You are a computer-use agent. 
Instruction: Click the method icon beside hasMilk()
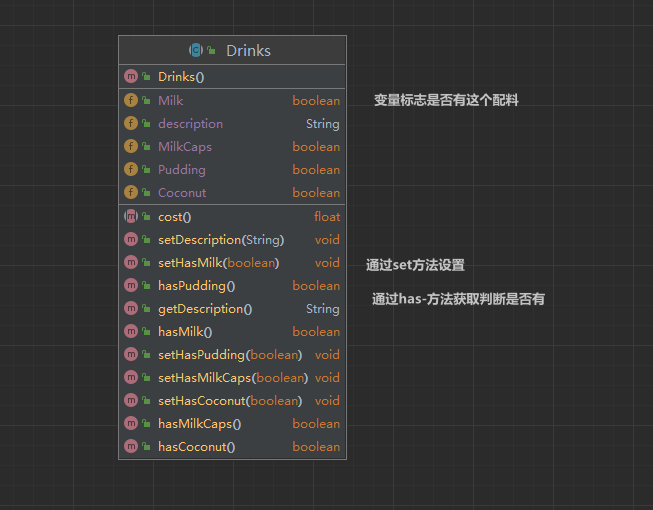pyautogui.click(x=130, y=332)
